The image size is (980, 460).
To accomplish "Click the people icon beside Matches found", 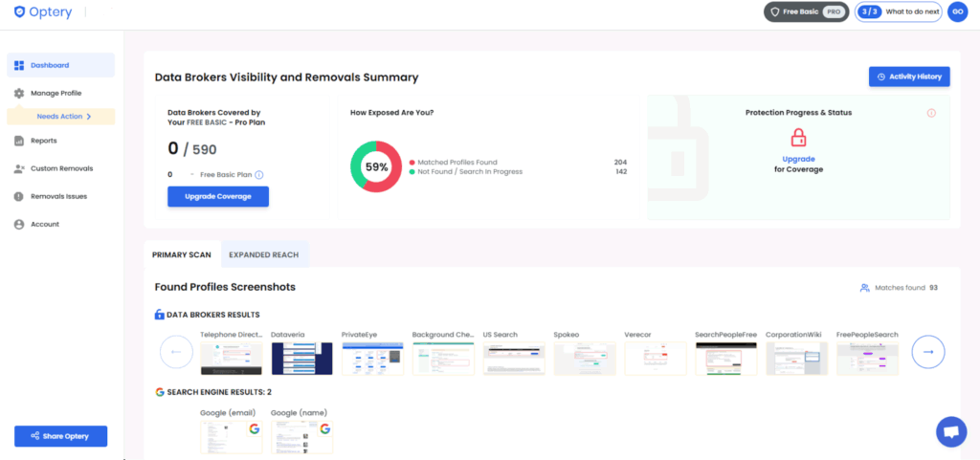I will (x=865, y=288).
